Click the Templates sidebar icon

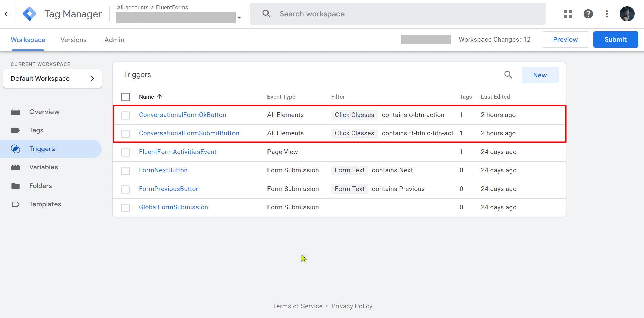pyautogui.click(x=15, y=204)
